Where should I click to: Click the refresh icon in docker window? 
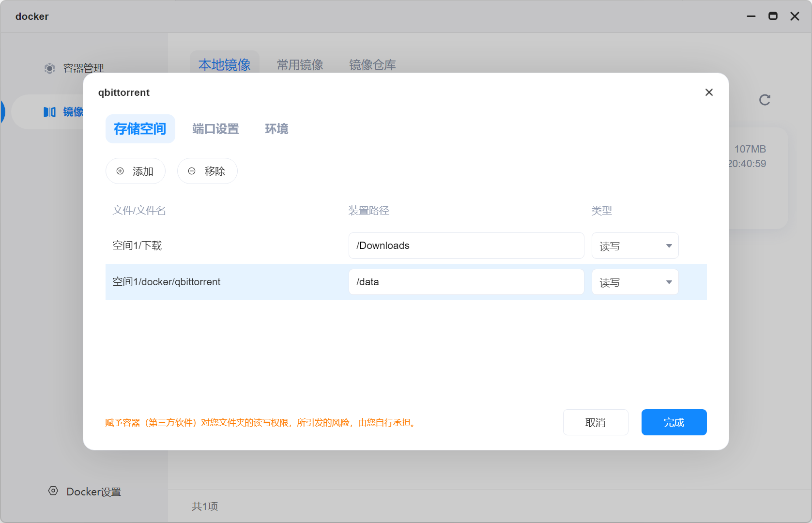765,100
